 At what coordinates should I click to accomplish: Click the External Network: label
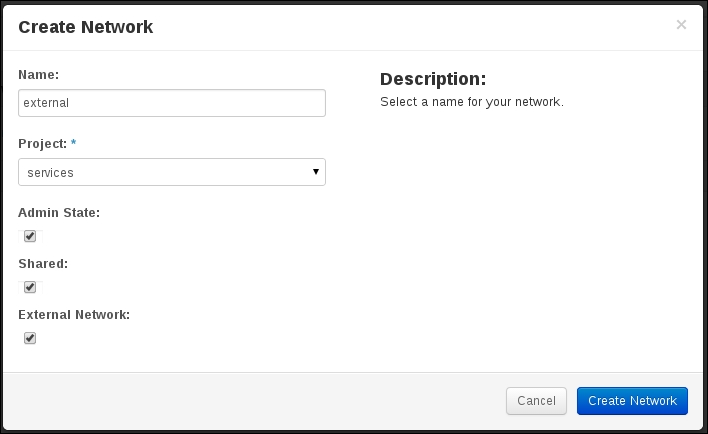pyautogui.click(x=74, y=315)
